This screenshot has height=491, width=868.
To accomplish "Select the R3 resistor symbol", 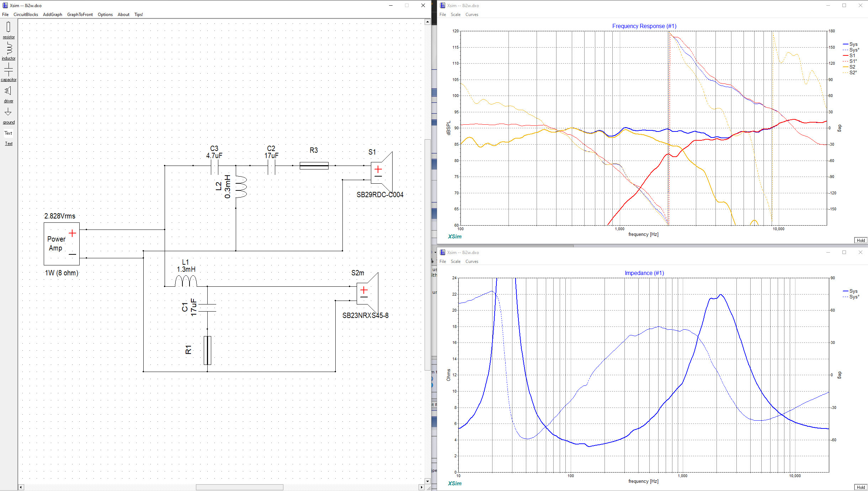I will tap(314, 166).
